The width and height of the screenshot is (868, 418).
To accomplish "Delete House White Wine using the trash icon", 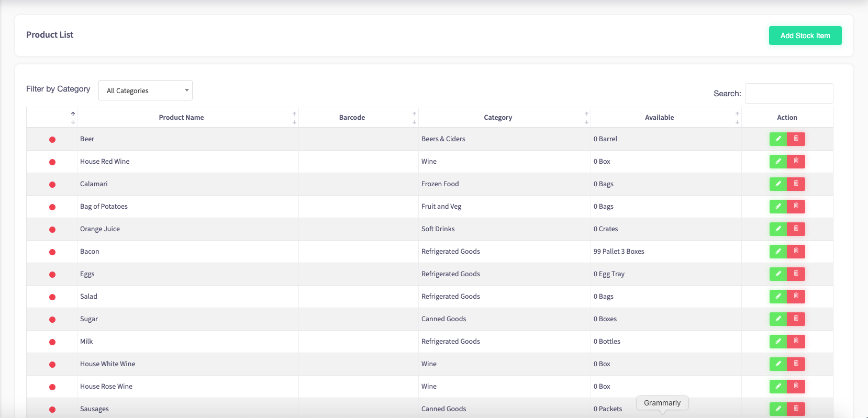I will [796, 364].
